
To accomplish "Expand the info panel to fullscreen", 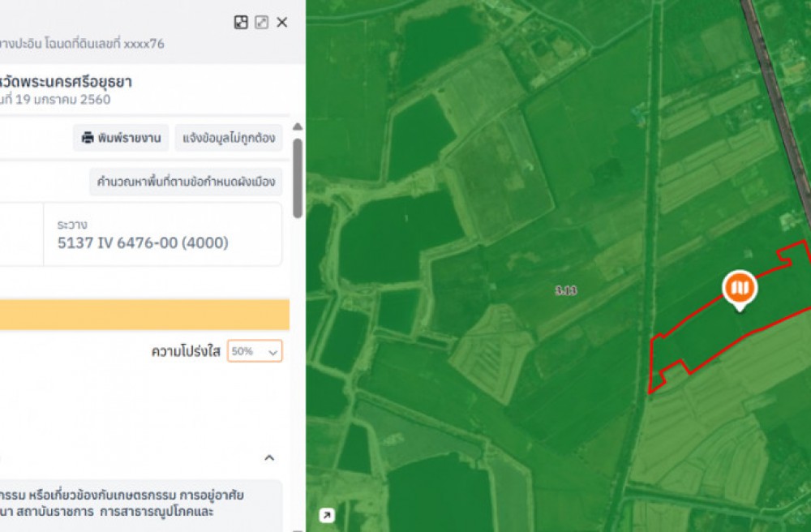I will [x=261, y=23].
